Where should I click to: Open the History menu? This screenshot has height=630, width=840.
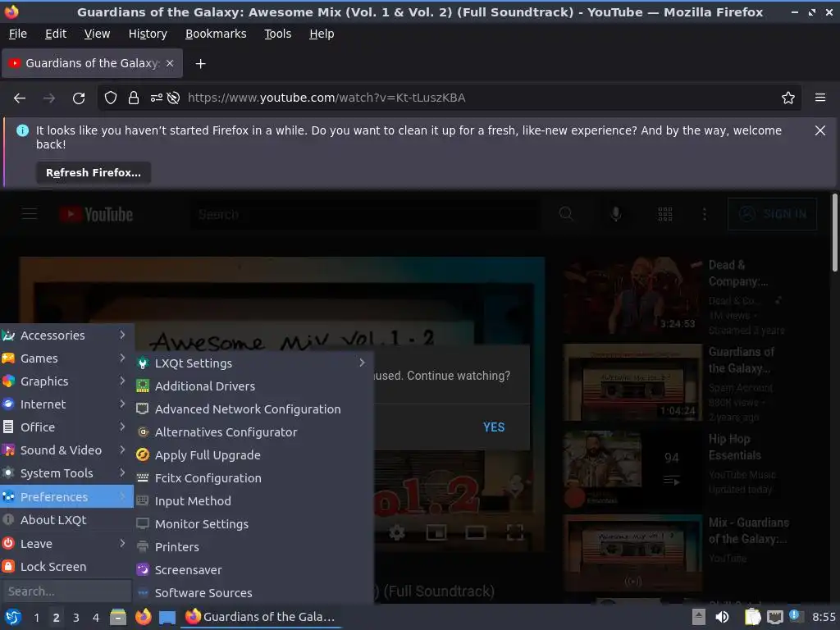pyautogui.click(x=148, y=34)
